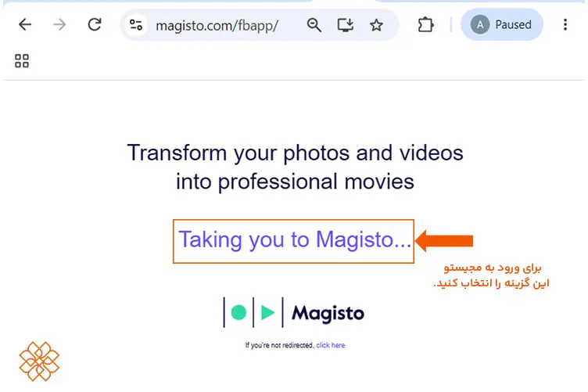Click the browser forward arrow

pos(59,25)
